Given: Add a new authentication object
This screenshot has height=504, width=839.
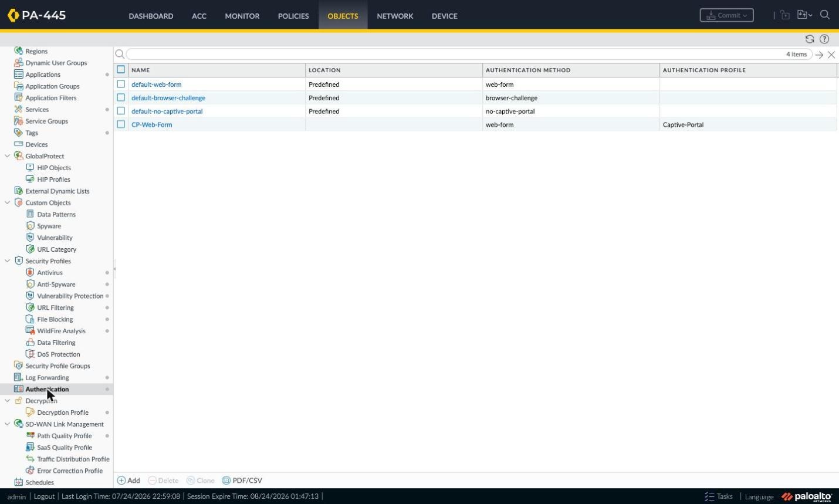Looking at the screenshot, I should [128, 481].
